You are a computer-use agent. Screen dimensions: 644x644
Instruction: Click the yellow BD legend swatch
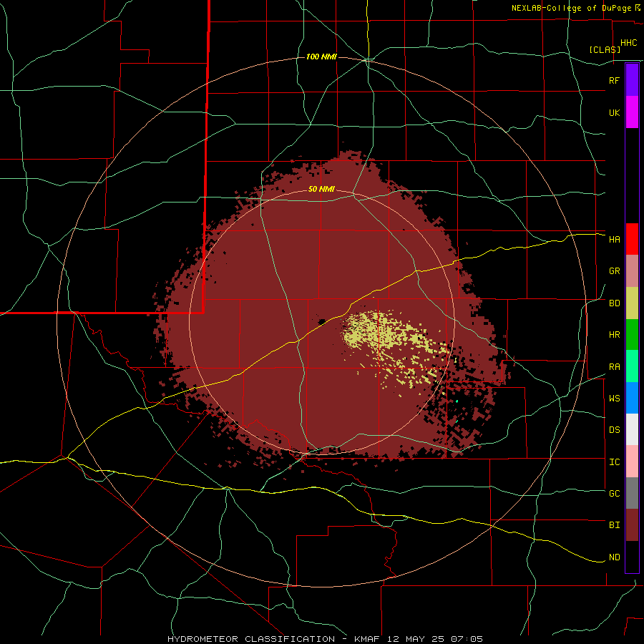click(x=632, y=303)
